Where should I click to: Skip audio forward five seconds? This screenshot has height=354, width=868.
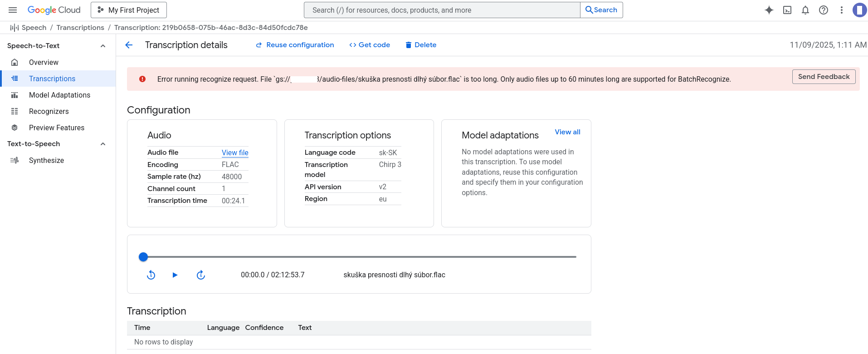201,275
